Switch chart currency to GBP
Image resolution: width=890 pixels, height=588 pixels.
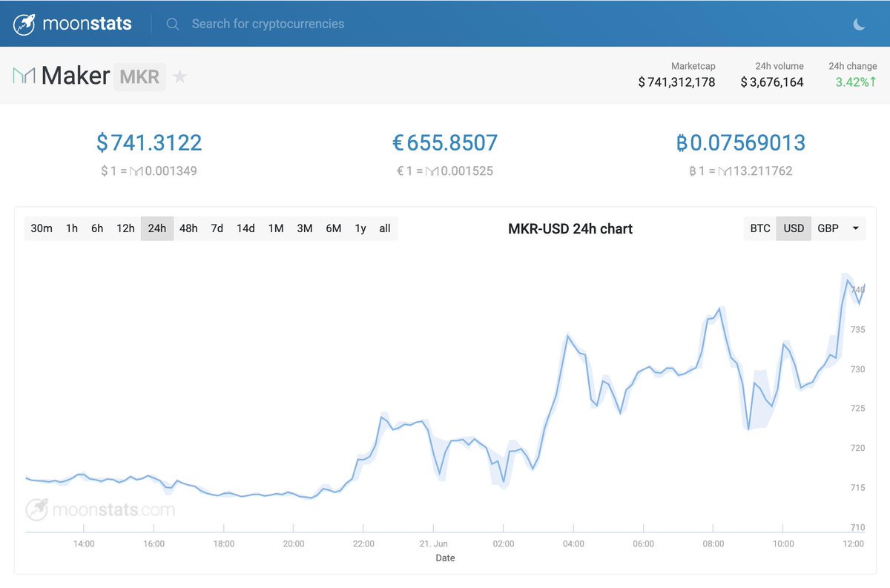(x=828, y=228)
